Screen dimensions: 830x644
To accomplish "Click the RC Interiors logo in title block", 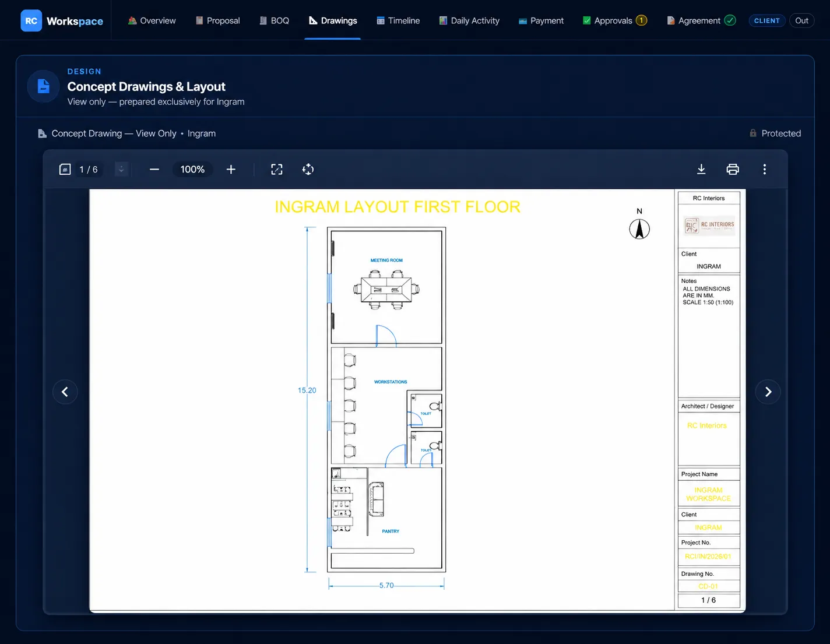I will (x=709, y=225).
